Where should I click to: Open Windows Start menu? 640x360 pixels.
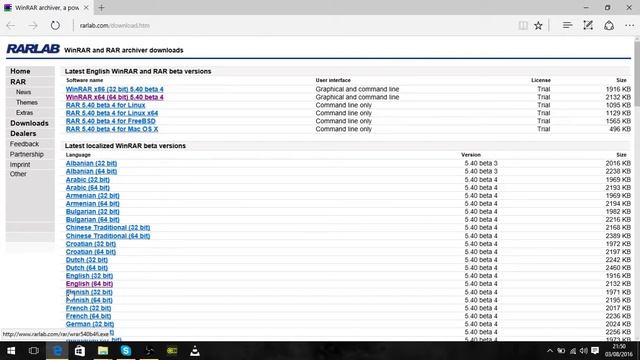click(11, 351)
